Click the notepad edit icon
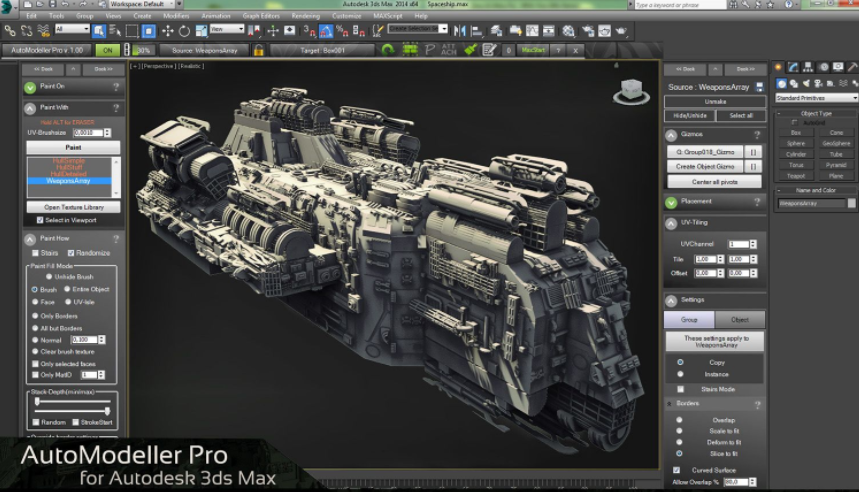This screenshot has height=492, width=859. pos(489,50)
